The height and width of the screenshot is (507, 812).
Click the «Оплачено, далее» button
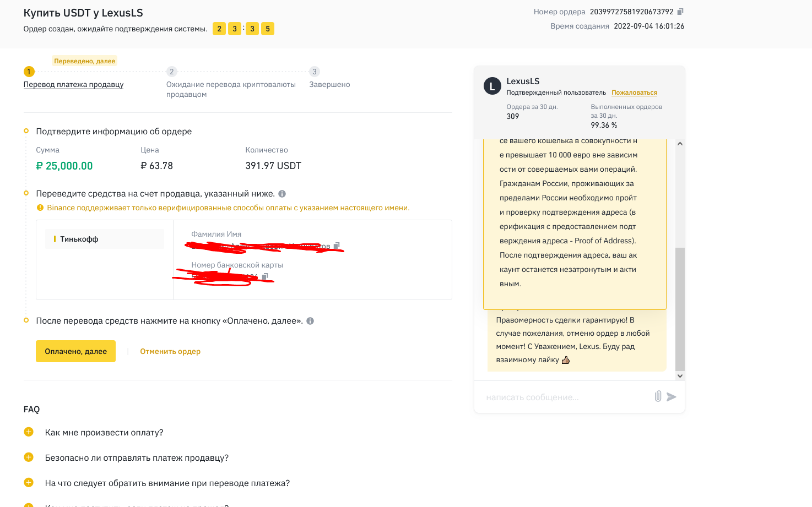(x=75, y=351)
